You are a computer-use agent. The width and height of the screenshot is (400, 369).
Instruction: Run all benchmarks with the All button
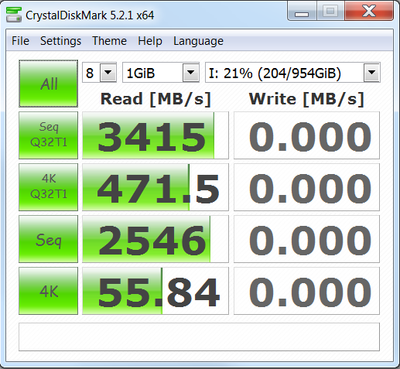pyautogui.click(x=48, y=84)
